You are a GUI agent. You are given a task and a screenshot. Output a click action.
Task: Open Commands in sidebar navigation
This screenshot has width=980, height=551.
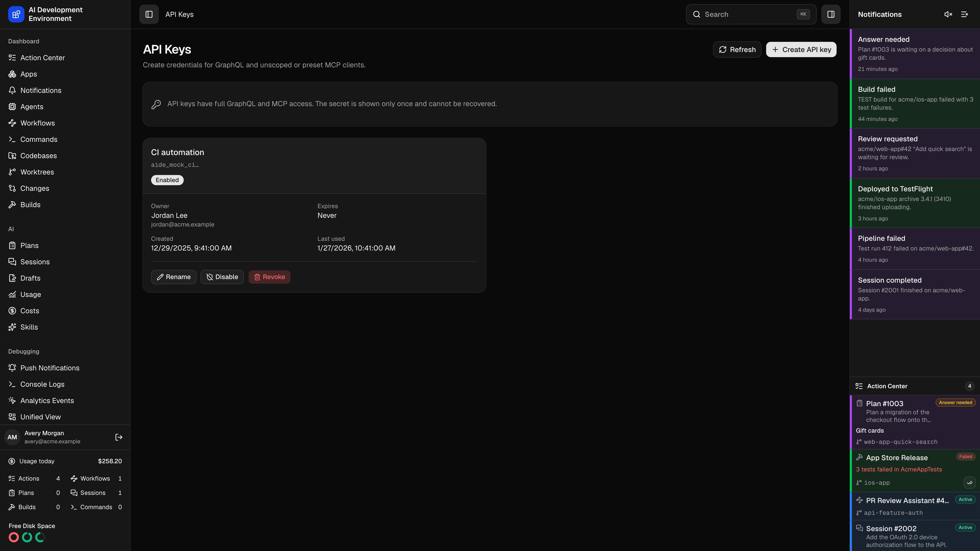point(65,140)
